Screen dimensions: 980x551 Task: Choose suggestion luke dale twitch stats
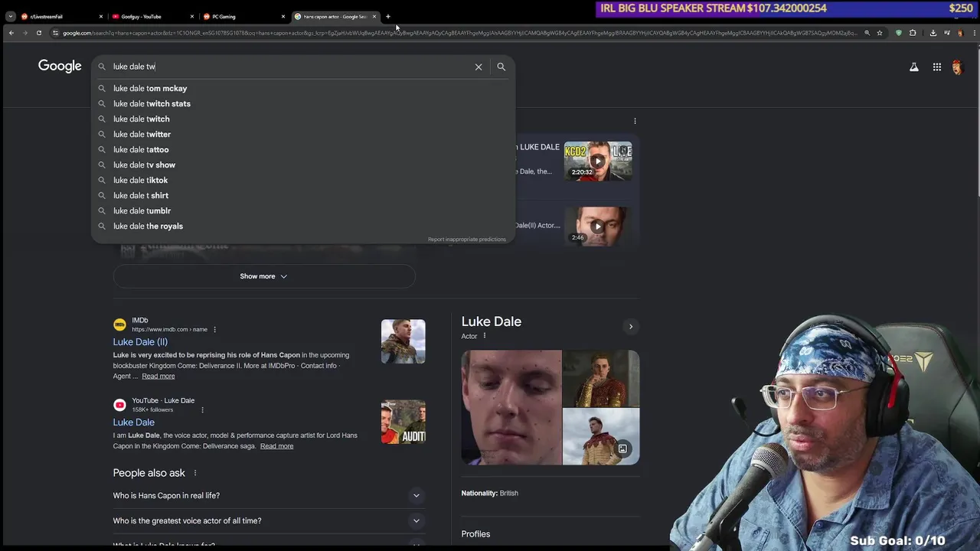coord(303,103)
